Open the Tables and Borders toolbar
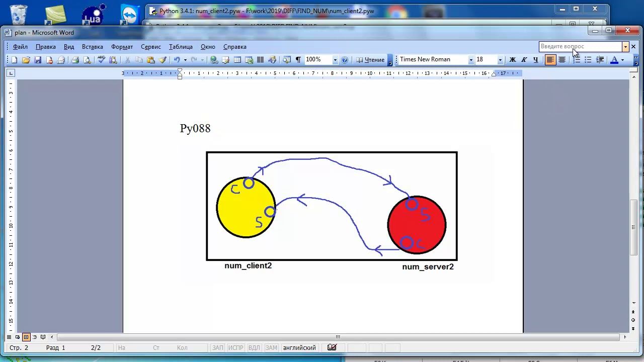 (x=225, y=60)
